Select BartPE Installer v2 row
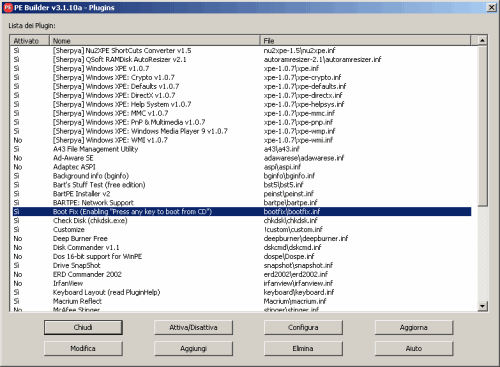This screenshot has height=367, width=500. pos(242,194)
